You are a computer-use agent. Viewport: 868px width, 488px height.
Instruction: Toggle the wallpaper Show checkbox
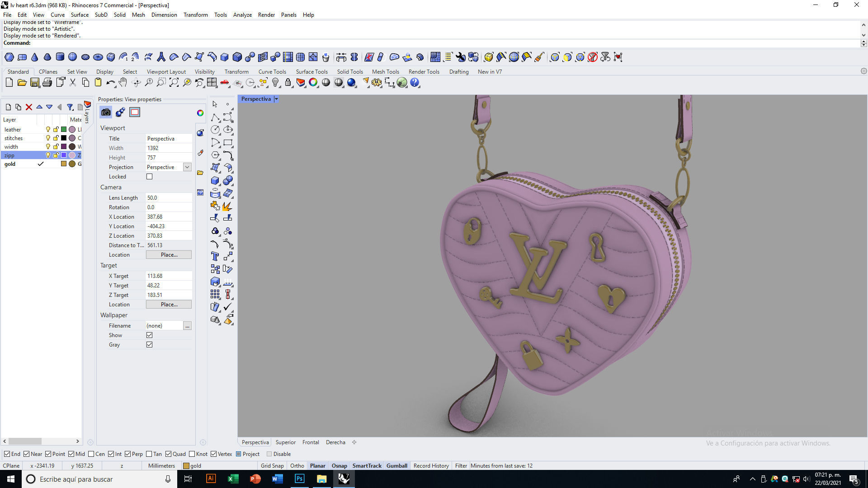149,335
